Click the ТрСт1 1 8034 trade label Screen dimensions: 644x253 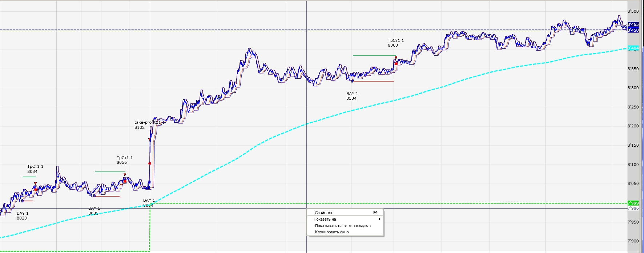coord(35,169)
